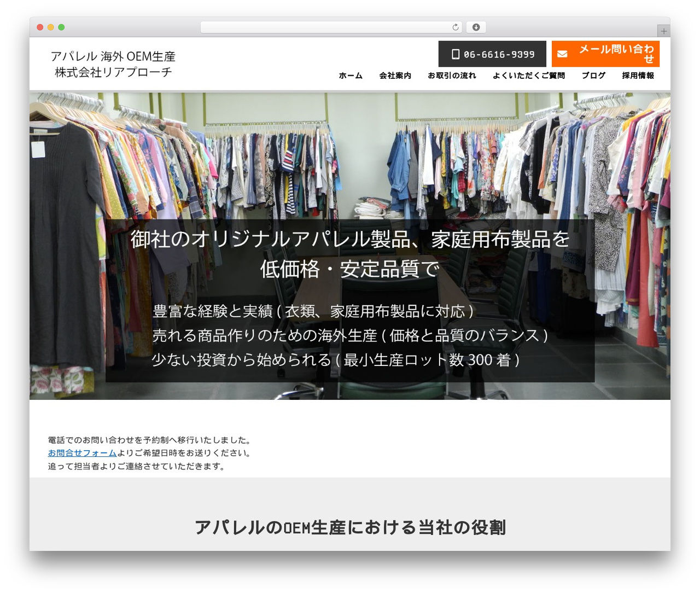Click the yellow minimize window button

[x=51, y=27]
